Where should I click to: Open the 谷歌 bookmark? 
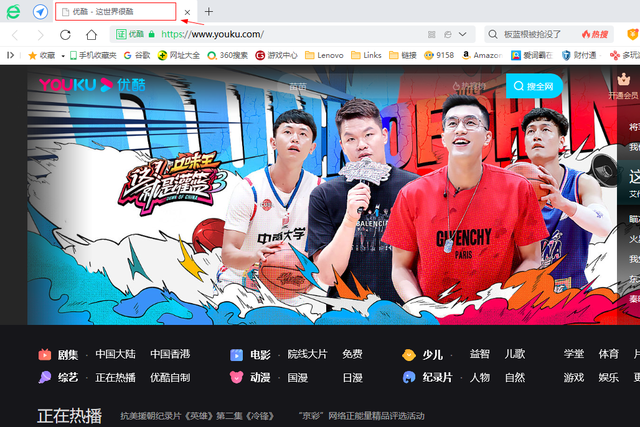(x=137, y=55)
